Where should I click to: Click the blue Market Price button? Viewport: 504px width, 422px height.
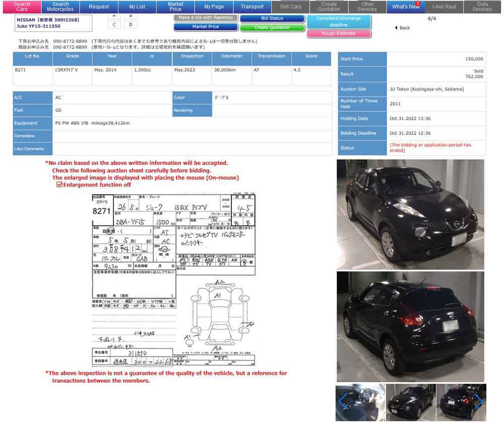(x=206, y=27)
